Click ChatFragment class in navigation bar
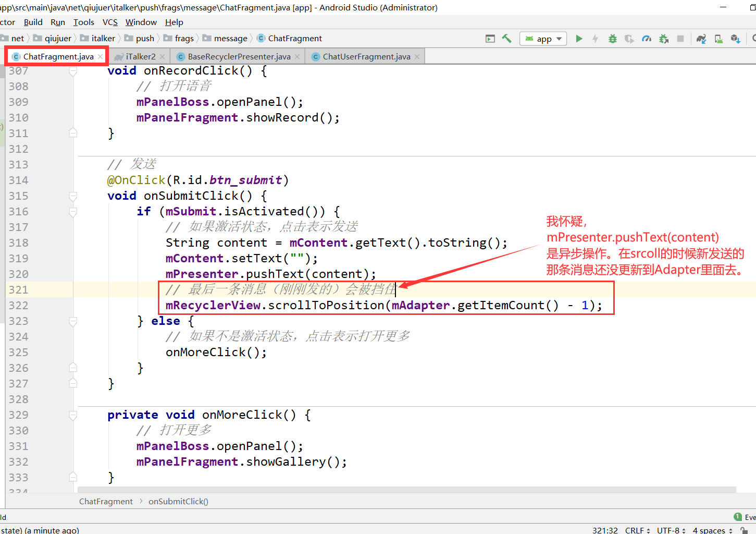Screen dimensions: 756x534 tap(290, 39)
